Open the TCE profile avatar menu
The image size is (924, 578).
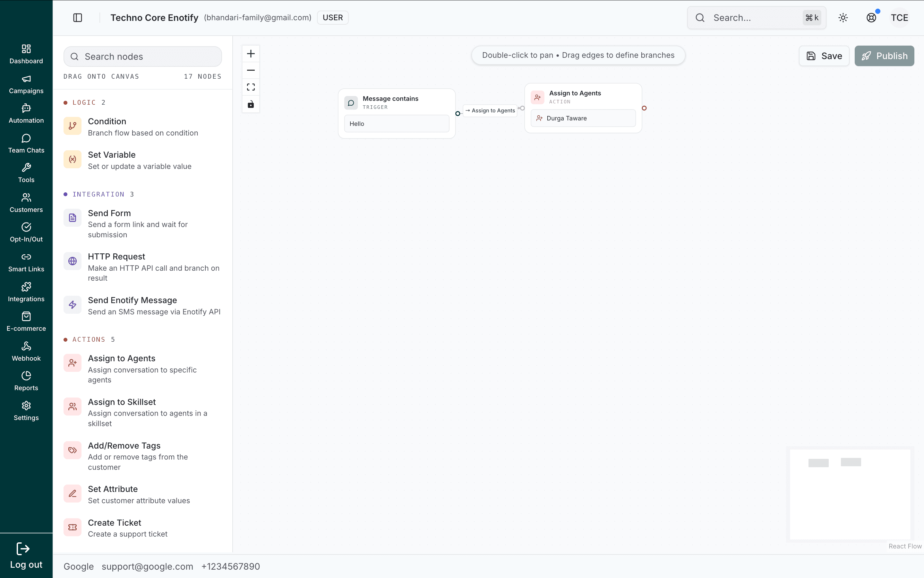click(899, 18)
